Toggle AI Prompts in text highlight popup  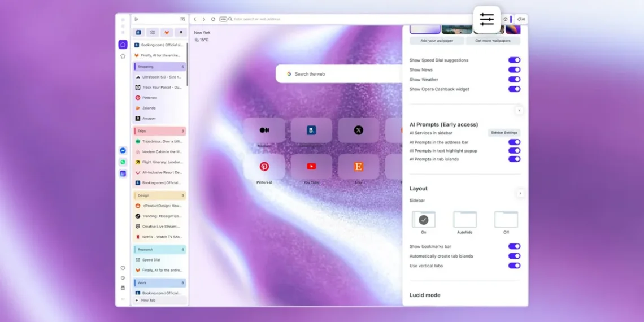point(514,151)
